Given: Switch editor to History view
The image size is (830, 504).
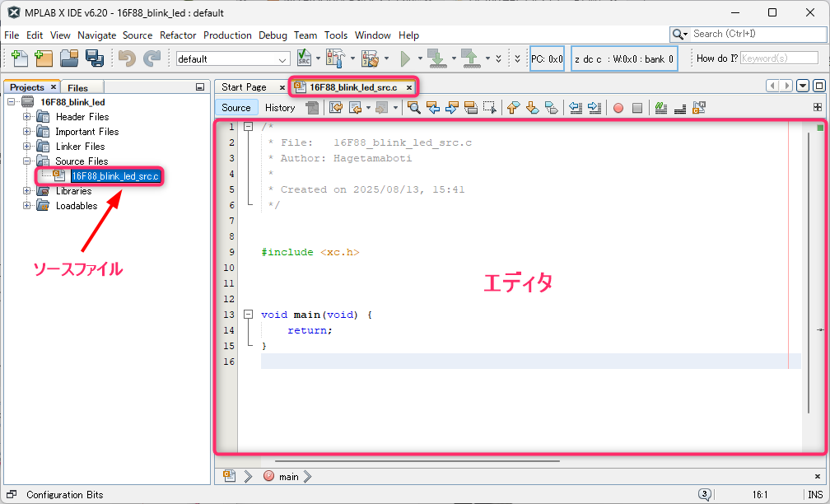Looking at the screenshot, I should tap(280, 107).
